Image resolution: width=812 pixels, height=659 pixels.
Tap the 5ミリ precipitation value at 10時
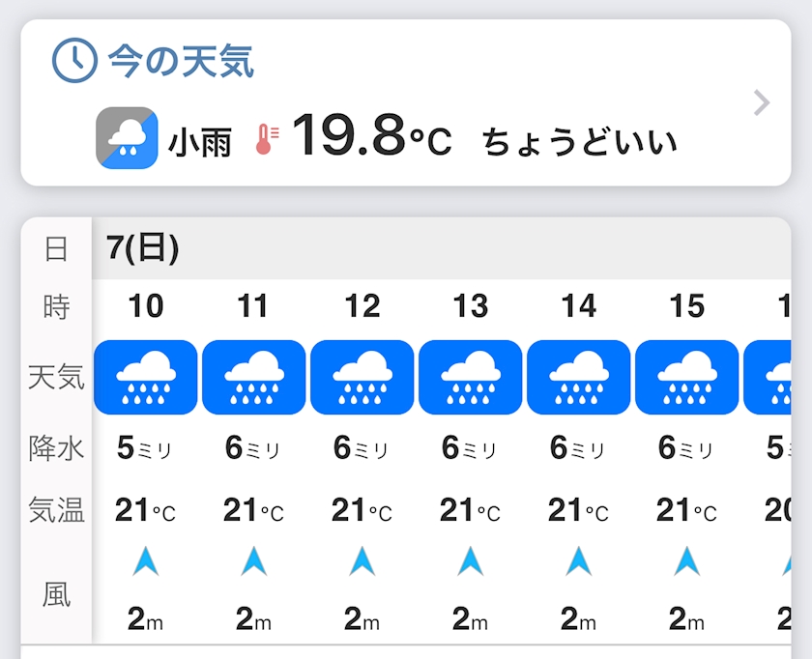(x=146, y=448)
